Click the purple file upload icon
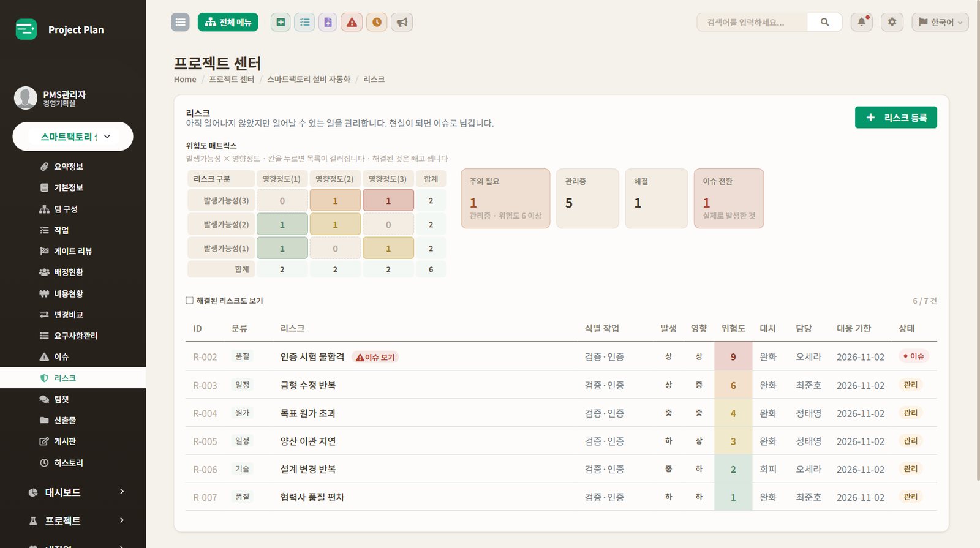Screen dimensions: 980x548 point(328,22)
